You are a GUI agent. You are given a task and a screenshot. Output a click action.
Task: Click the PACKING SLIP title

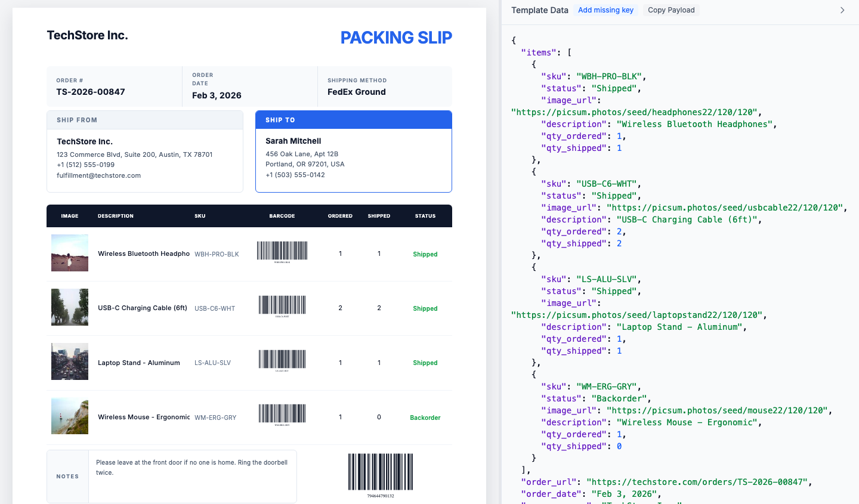click(x=396, y=38)
